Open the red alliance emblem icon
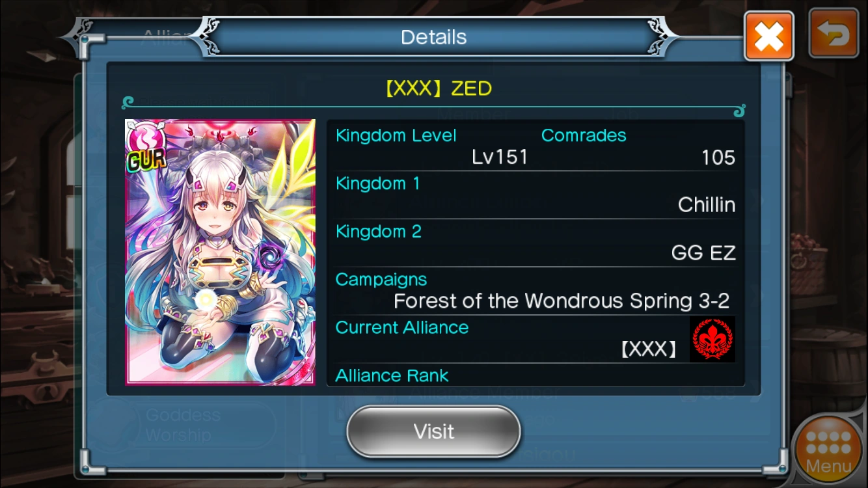This screenshot has height=488, width=868. pos(712,340)
